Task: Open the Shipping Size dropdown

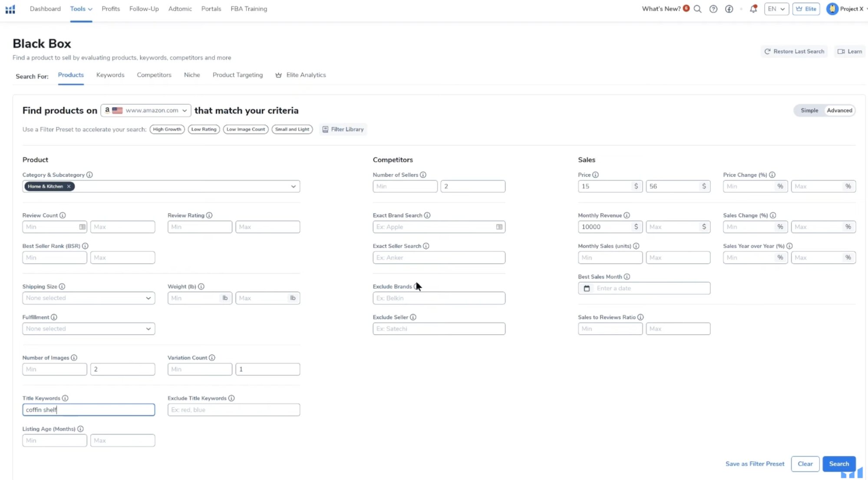Action: pyautogui.click(x=89, y=298)
